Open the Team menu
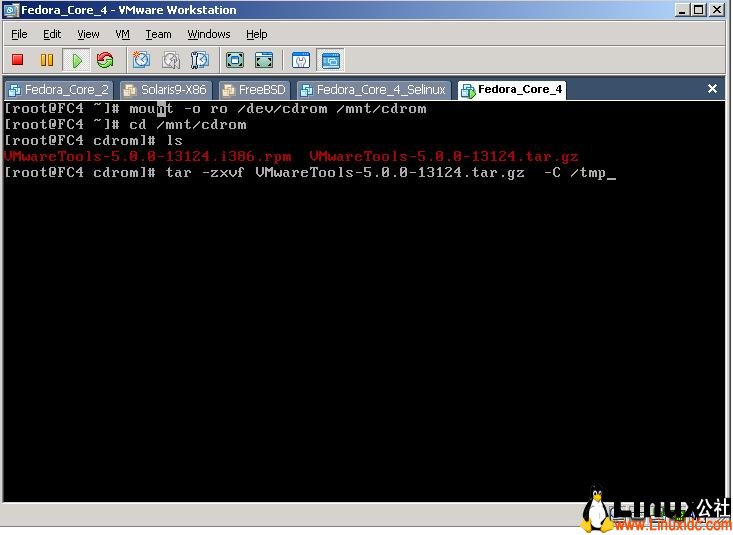 click(158, 34)
